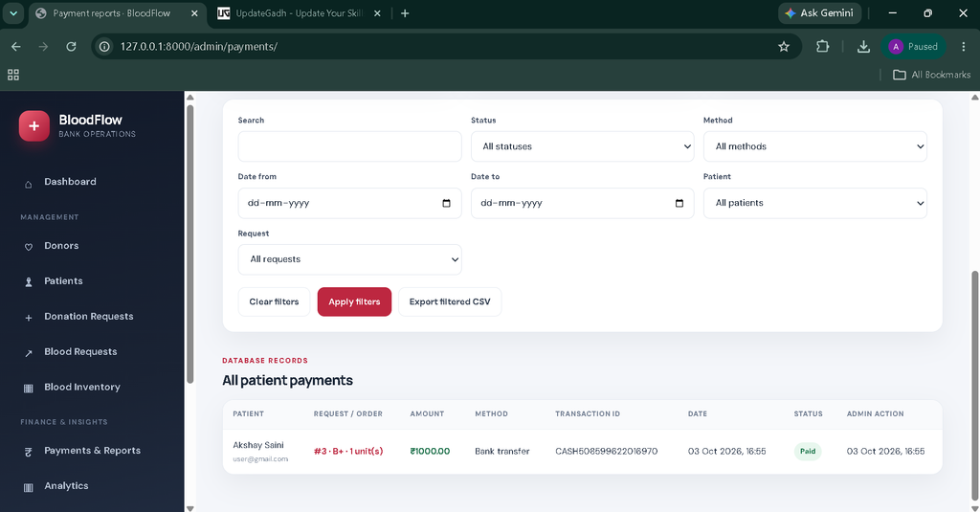The width and height of the screenshot is (980, 512).
Task: Click the Dashboard home icon in sidebar
Action: [x=28, y=185]
